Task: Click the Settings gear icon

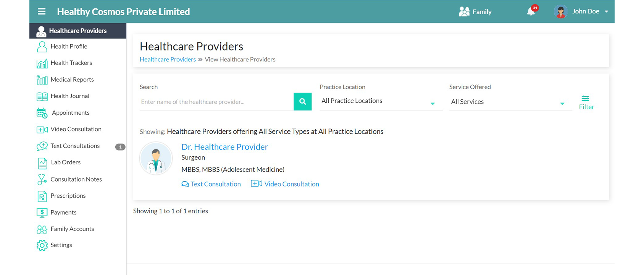Action: 42,245
